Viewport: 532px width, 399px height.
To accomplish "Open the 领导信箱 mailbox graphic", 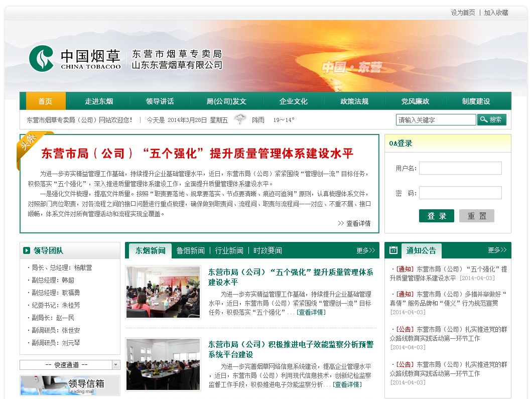I will click(69, 385).
